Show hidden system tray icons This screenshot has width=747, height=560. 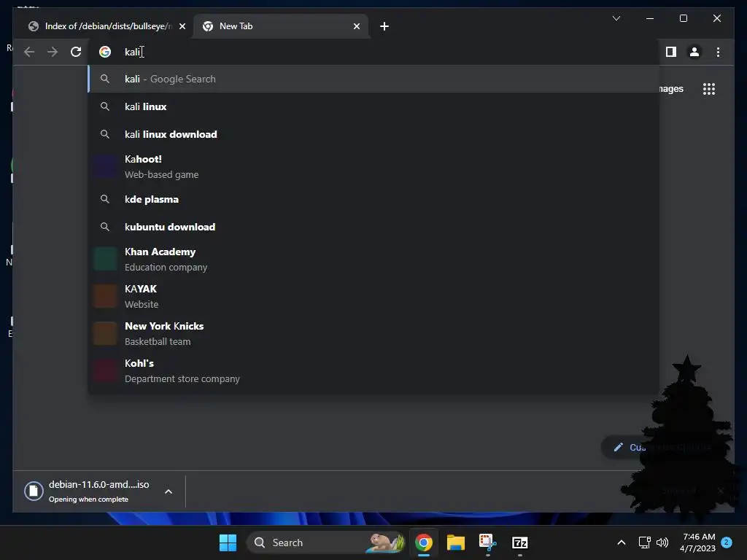[622, 542]
